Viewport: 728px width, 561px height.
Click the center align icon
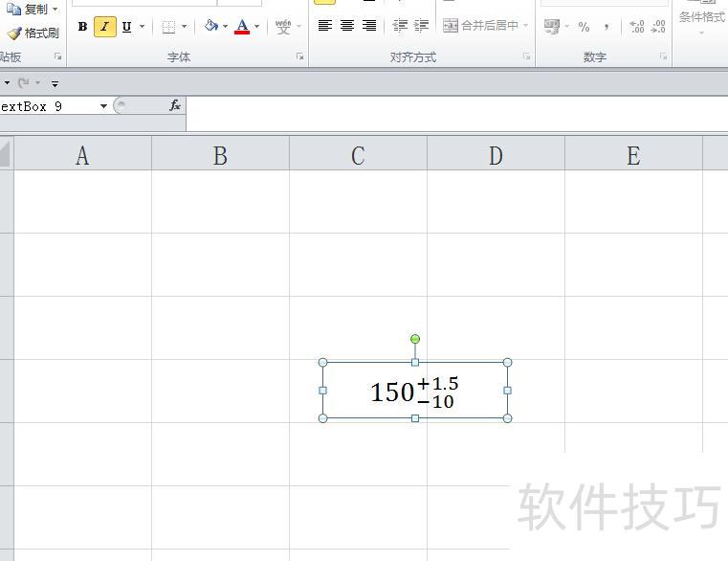click(347, 26)
